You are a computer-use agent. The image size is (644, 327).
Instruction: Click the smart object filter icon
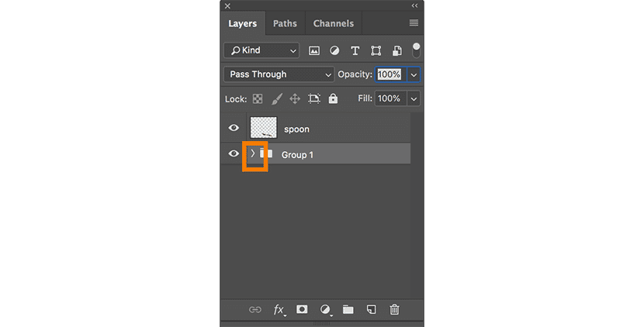[x=396, y=50]
